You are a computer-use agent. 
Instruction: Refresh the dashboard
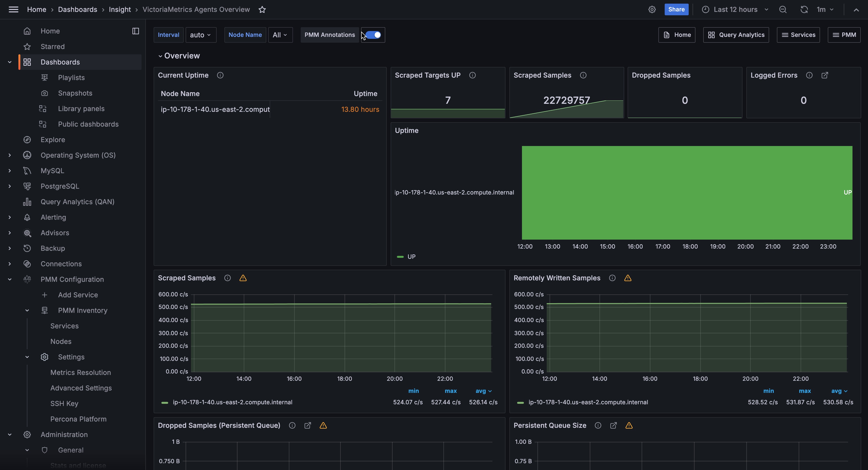click(x=804, y=9)
